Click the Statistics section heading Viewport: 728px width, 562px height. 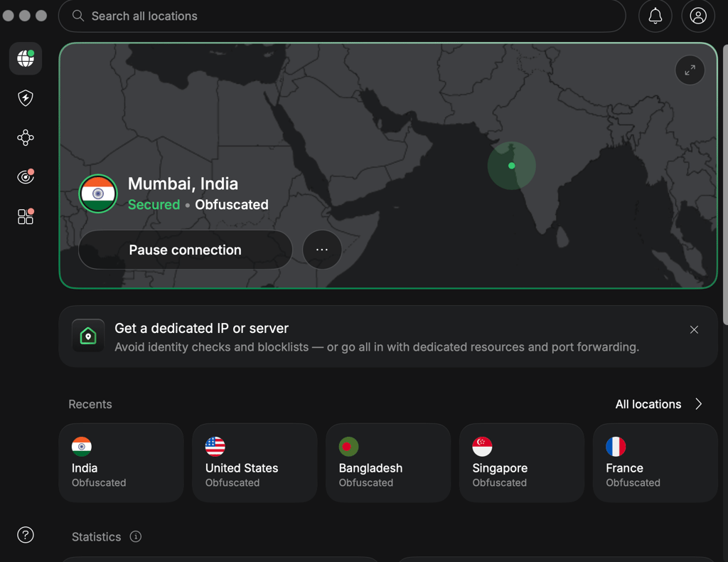pyautogui.click(x=96, y=537)
